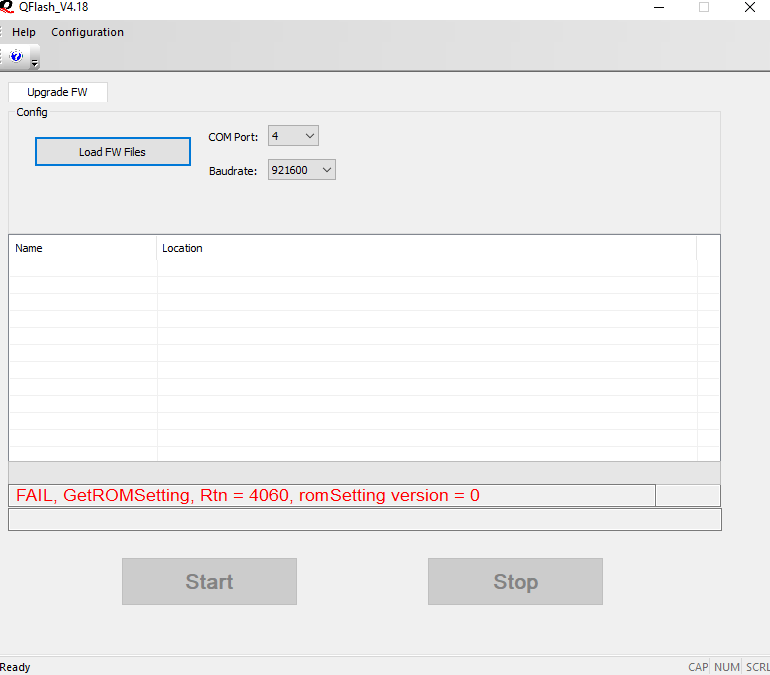
Task: Open the Configuration menu
Action: click(87, 32)
